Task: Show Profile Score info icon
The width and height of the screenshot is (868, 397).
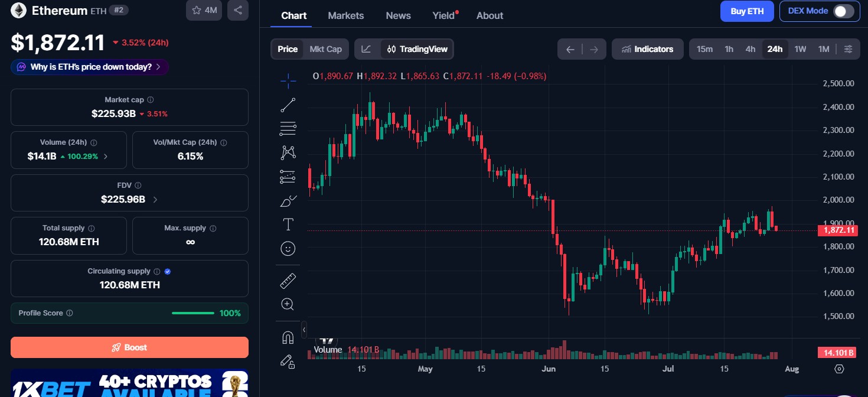Action: (x=70, y=313)
